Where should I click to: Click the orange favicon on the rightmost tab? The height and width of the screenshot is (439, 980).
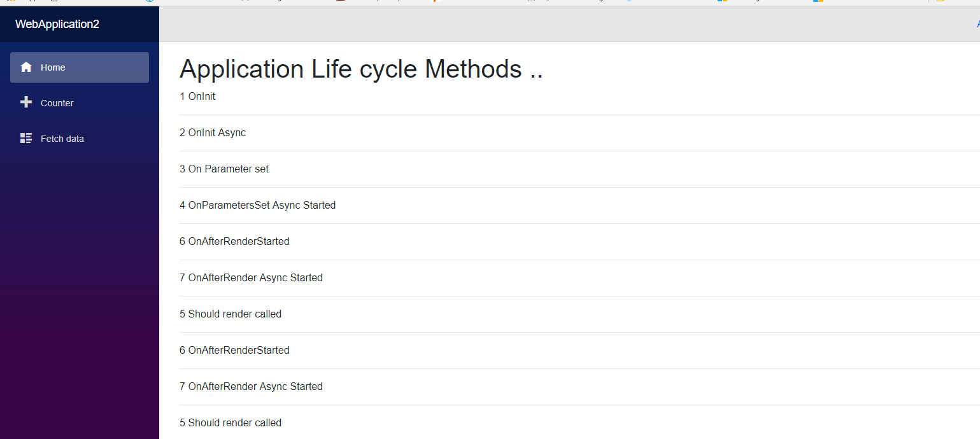[820, 3]
